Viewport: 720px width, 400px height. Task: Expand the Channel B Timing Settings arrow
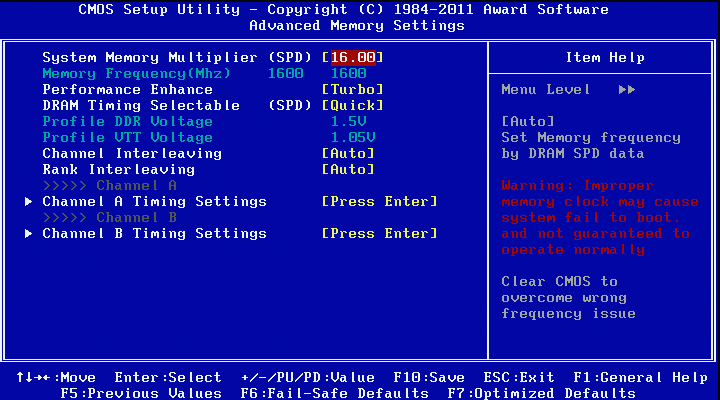tap(28, 233)
